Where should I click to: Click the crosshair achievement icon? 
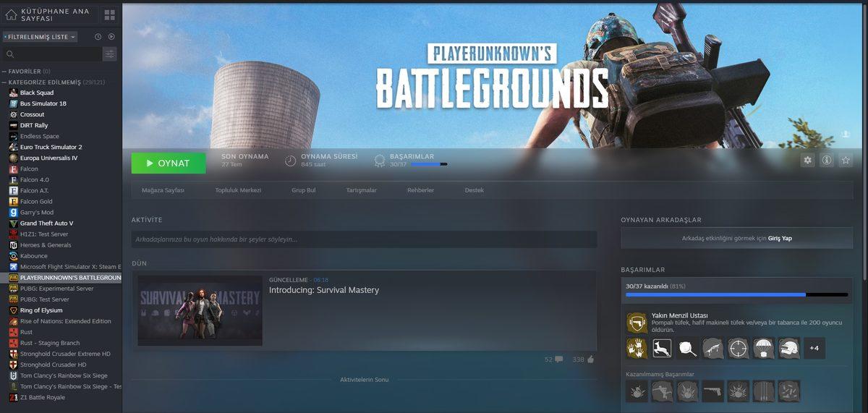[x=738, y=348]
